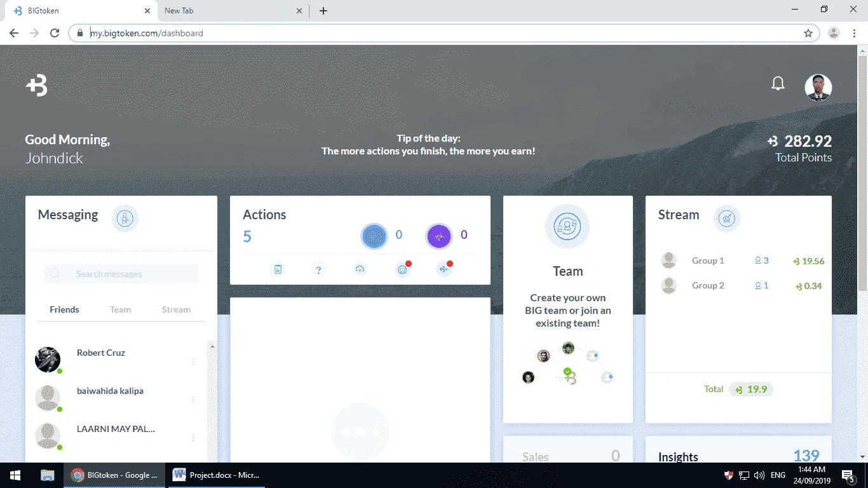Click the blue circular action icon in Actions
This screenshot has height=488, width=868.
click(374, 236)
